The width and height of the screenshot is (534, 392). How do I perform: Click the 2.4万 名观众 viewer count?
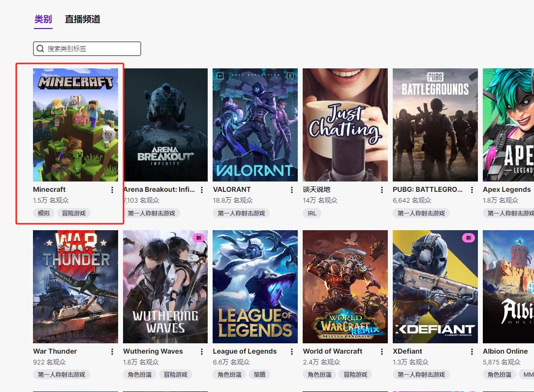pyautogui.click(x=321, y=362)
